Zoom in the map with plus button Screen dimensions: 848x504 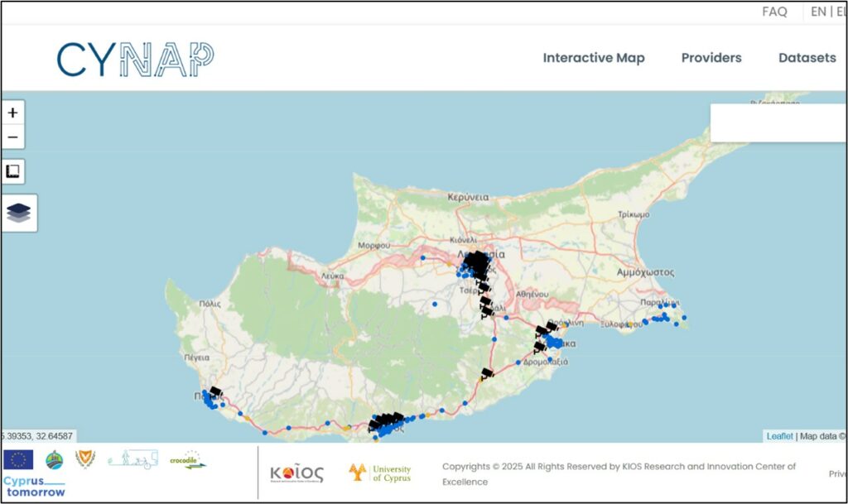click(12, 113)
